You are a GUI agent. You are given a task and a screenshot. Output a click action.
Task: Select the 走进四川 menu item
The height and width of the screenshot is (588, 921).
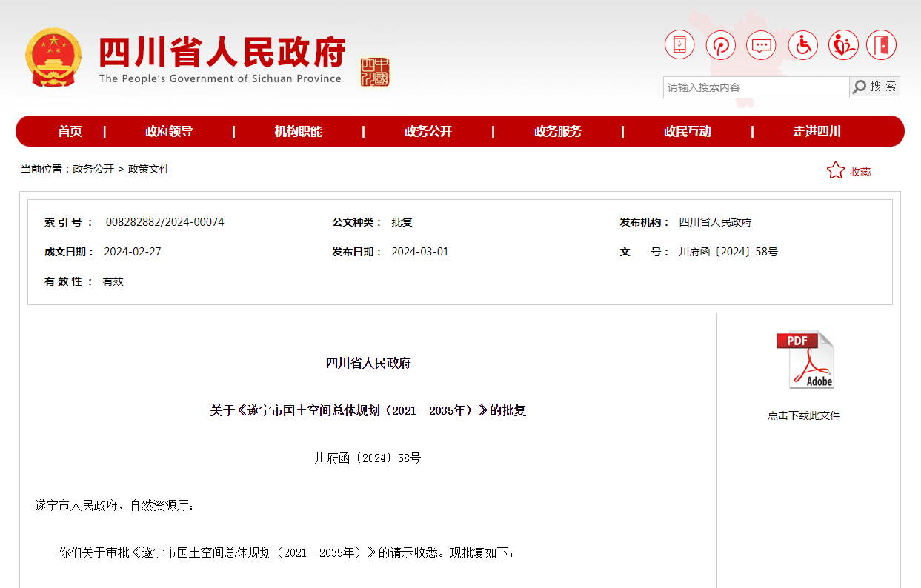[x=817, y=132]
